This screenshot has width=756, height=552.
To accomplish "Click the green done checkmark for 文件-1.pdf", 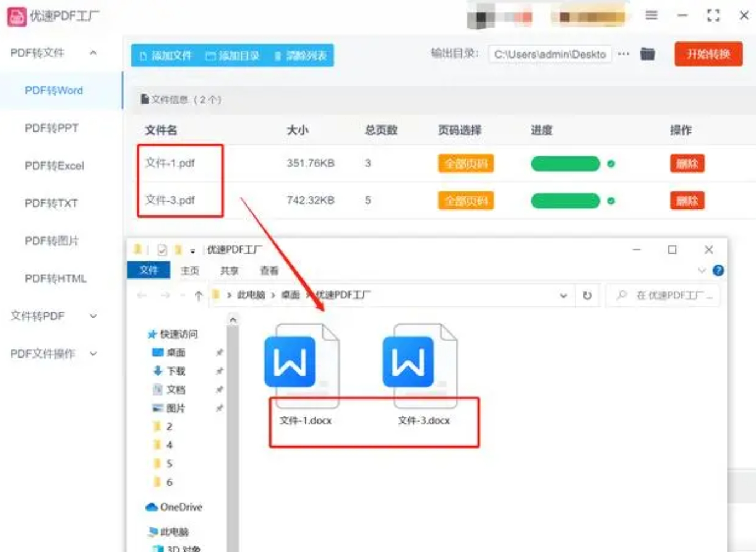I will point(611,164).
